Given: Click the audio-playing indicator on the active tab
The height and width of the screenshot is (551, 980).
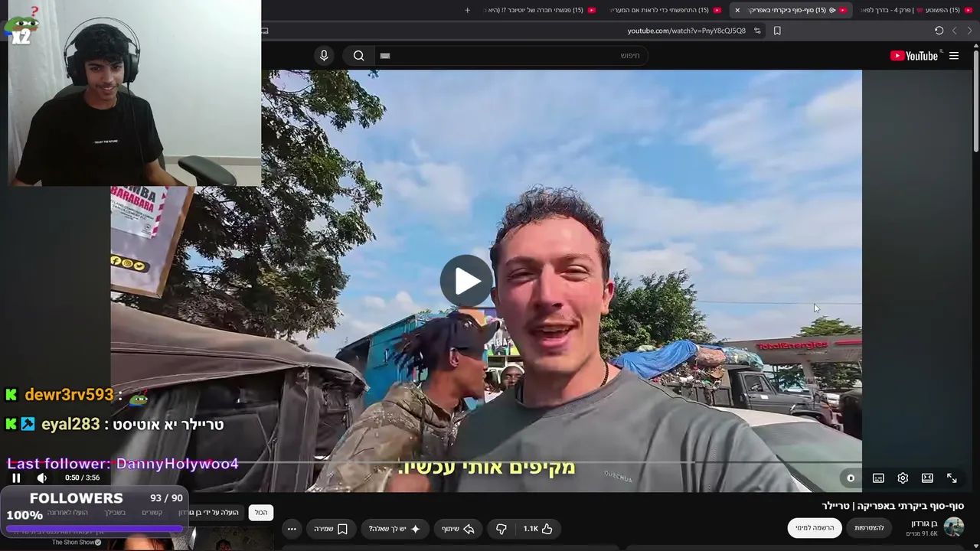Looking at the screenshot, I should (x=832, y=10).
